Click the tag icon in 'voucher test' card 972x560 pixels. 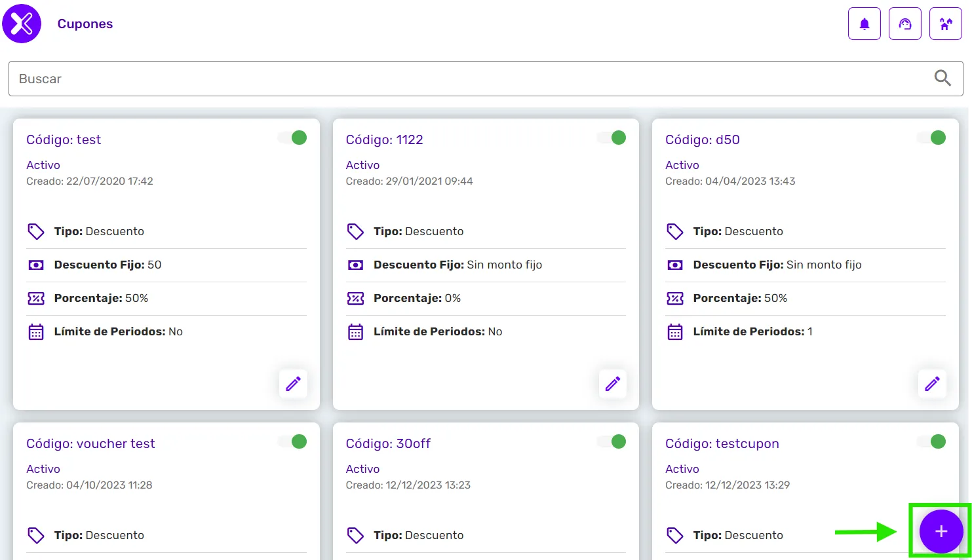click(x=36, y=535)
